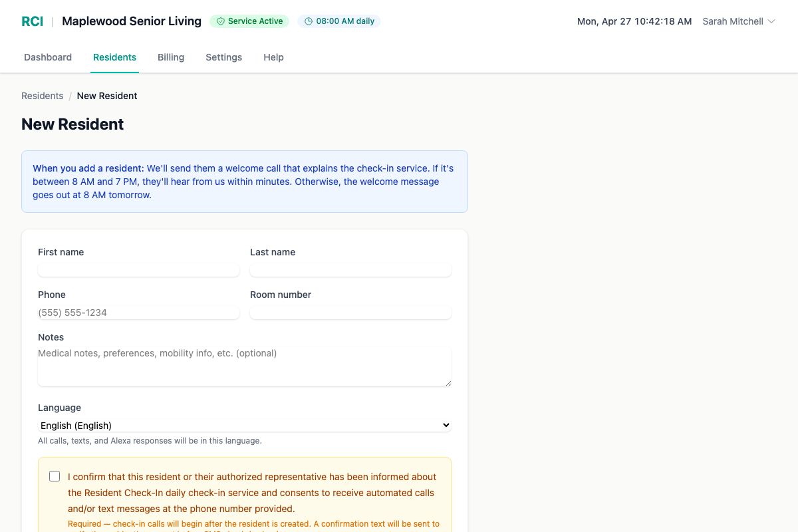Click the shield icon in Service Active badge
The width and height of the screenshot is (798, 532).
point(221,21)
